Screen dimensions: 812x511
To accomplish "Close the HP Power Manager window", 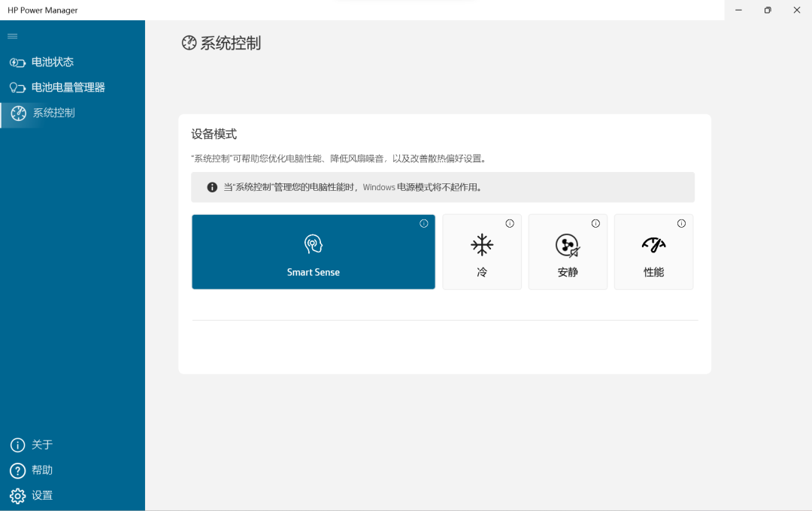I will (x=797, y=11).
